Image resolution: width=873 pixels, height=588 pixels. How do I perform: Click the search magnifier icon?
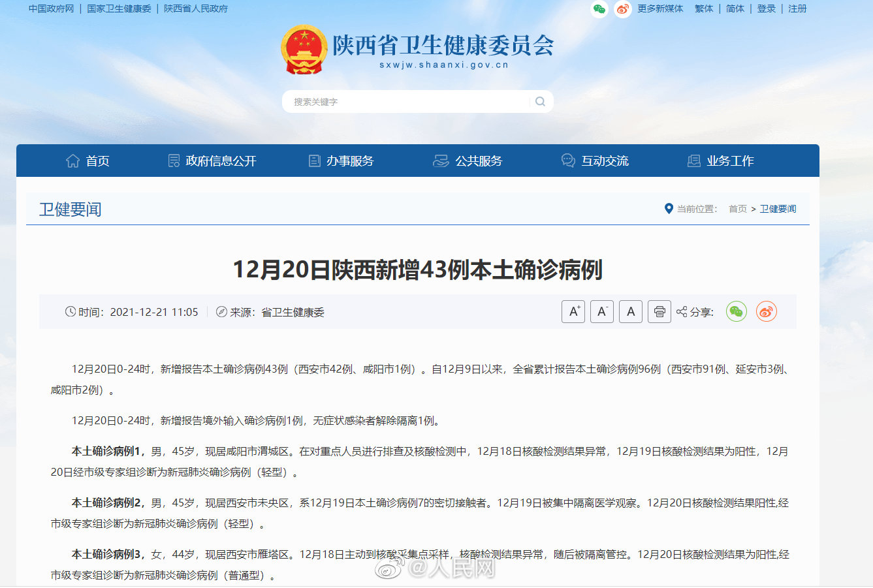pos(540,102)
